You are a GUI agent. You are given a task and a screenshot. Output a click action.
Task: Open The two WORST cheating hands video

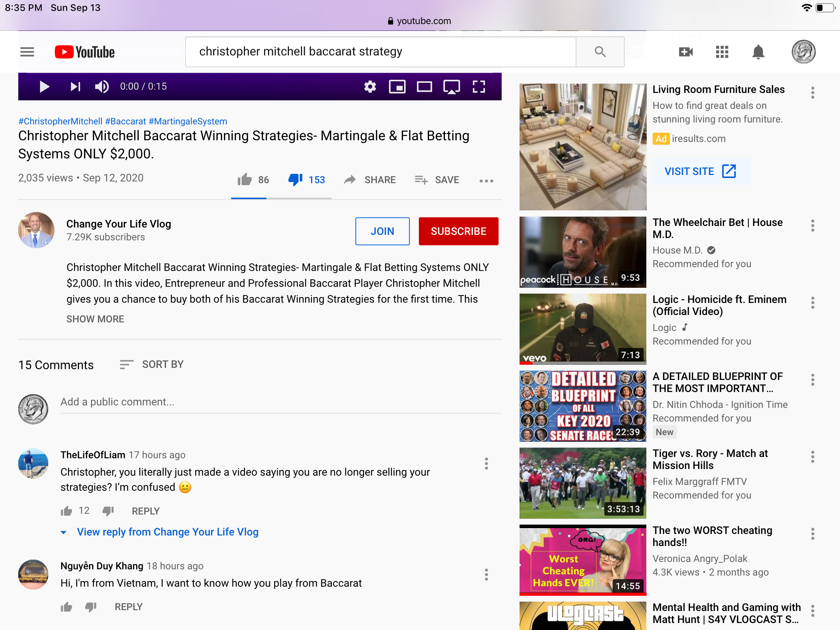click(583, 560)
